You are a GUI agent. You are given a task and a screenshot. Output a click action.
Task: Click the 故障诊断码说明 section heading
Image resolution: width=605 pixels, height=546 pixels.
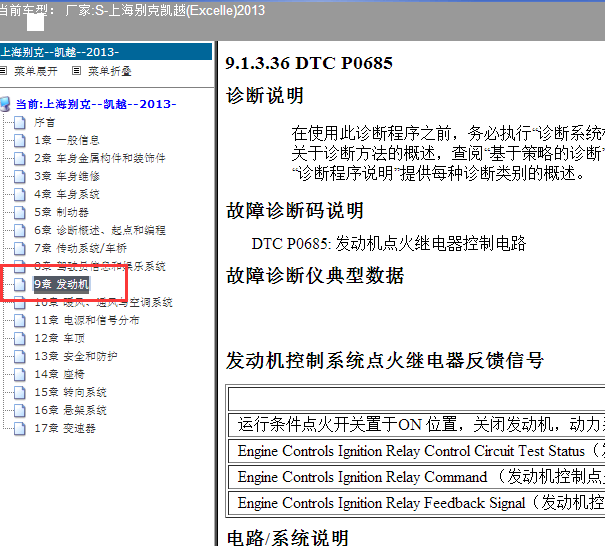pos(295,211)
